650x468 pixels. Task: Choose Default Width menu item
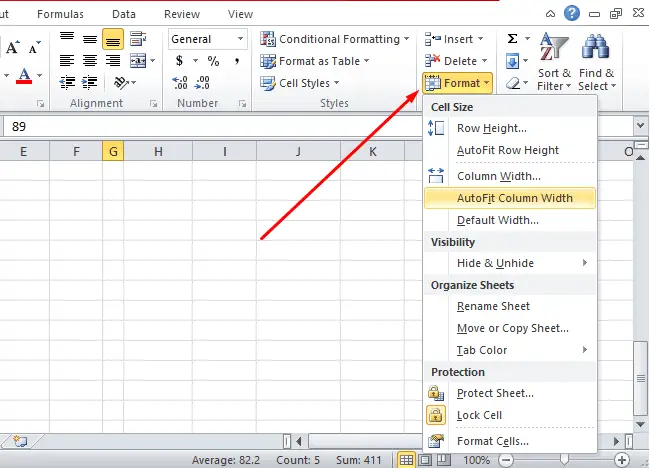pyautogui.click(x=510, y=220)
